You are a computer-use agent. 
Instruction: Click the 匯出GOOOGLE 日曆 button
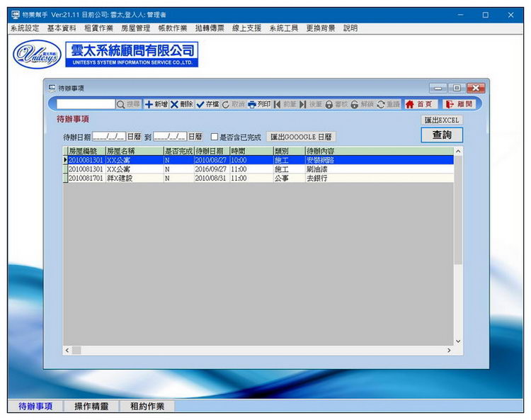coord(301,137)
